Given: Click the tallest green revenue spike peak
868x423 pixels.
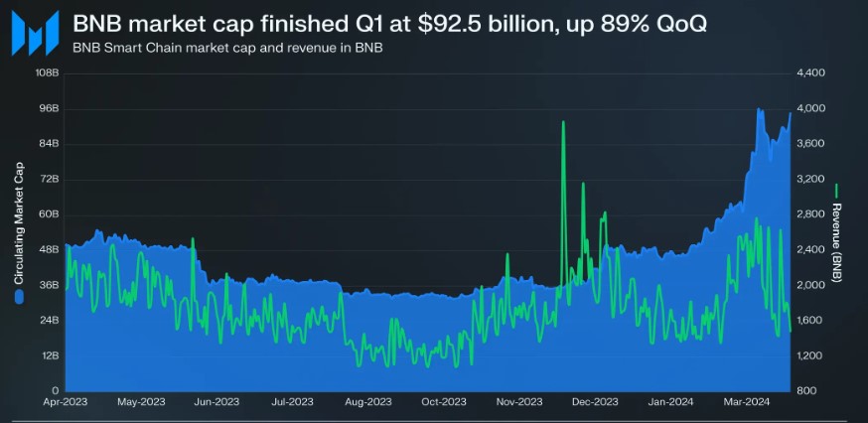Looking at the screenshot, I should pos(563,122).
